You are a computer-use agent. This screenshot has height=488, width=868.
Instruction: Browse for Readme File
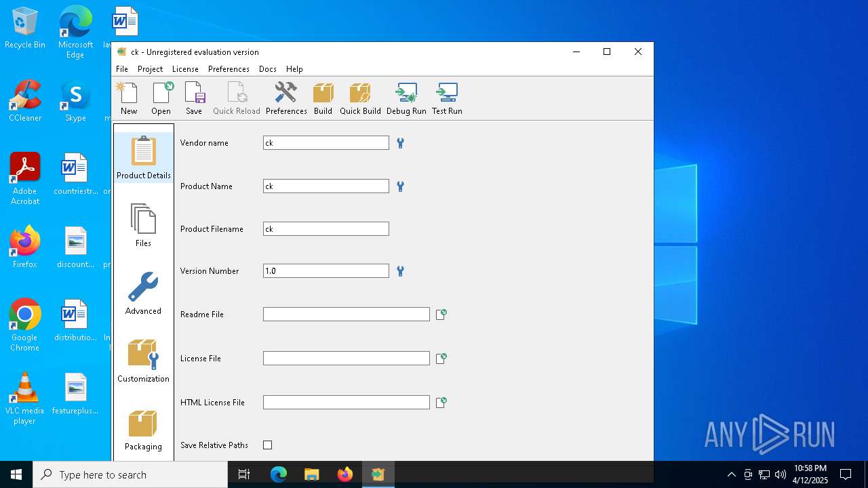(441, 314)
